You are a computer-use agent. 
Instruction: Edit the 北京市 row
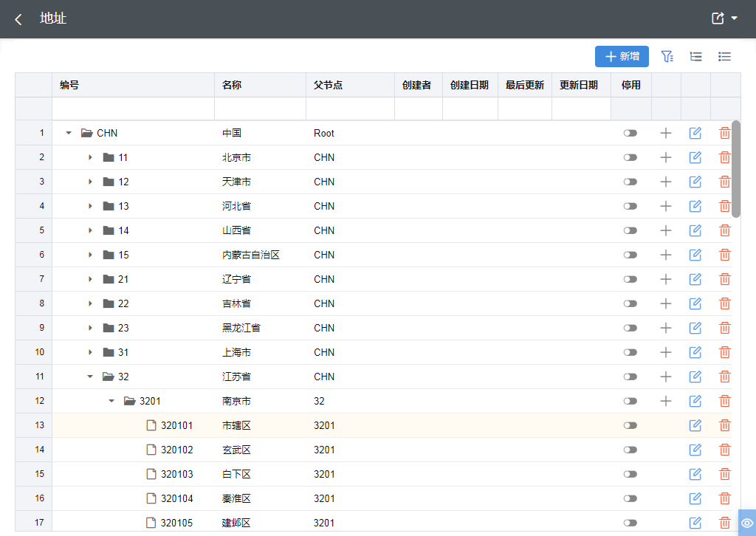[695, 157]
